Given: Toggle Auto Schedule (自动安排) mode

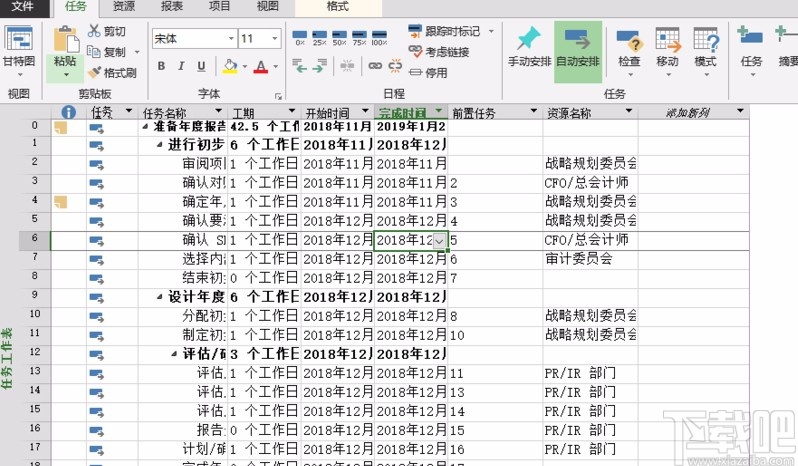Looking at the screenshot, I should [578, 51].
